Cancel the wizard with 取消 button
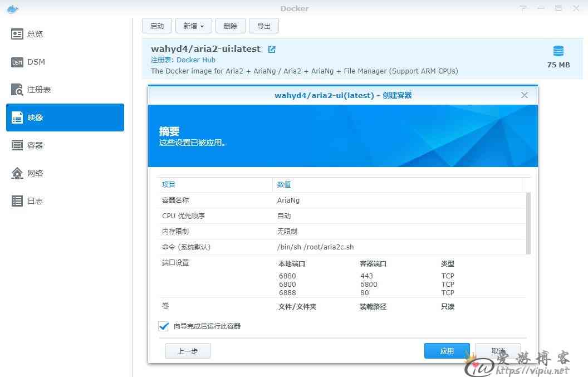The height and width of the screenshot is (377, 588). (x=498, y=351)
